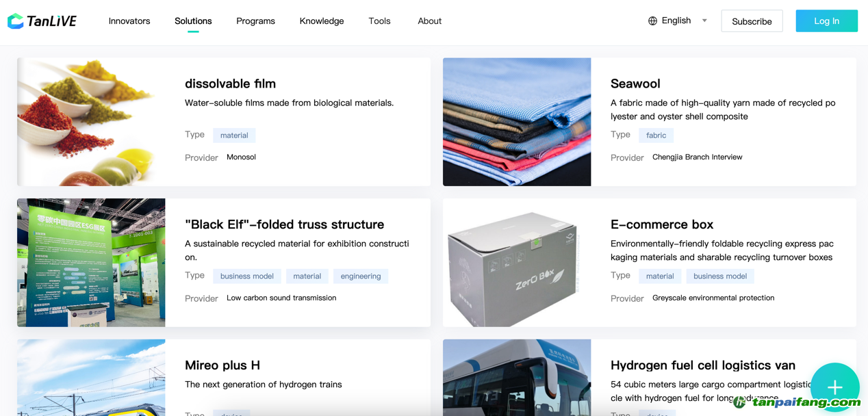Expand the English language dropdown arrow
Image resolution: width=868 pixels, height=416 pixels.
click(704, 21)
